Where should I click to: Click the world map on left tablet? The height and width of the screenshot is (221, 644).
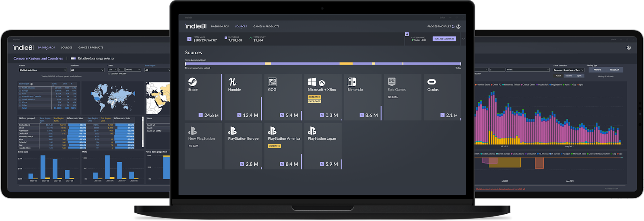113,98
